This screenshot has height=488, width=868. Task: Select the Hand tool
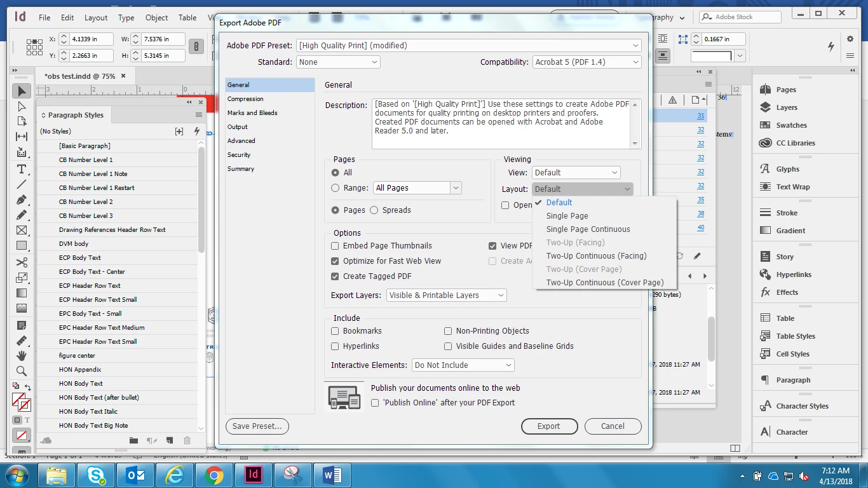pos(22,356)
